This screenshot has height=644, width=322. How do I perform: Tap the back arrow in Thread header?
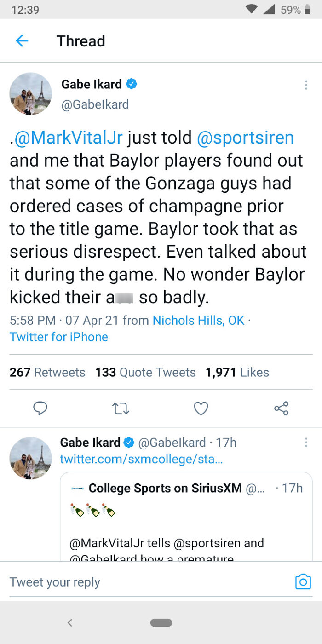(x=22, y=41)
